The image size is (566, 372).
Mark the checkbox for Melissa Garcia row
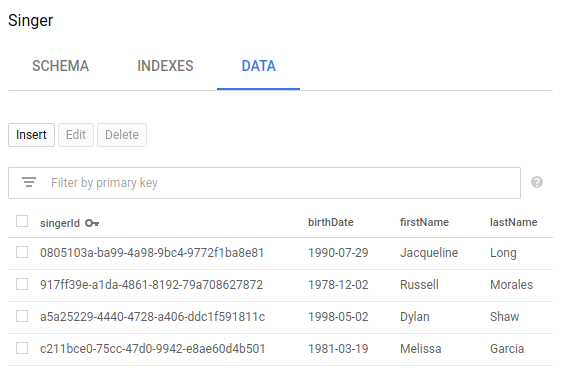pos(22,349)
